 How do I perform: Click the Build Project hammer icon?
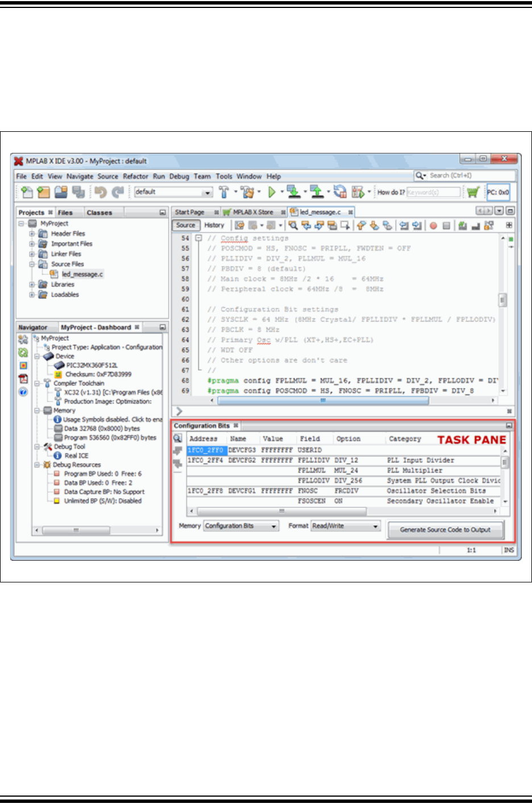point(224,192)
